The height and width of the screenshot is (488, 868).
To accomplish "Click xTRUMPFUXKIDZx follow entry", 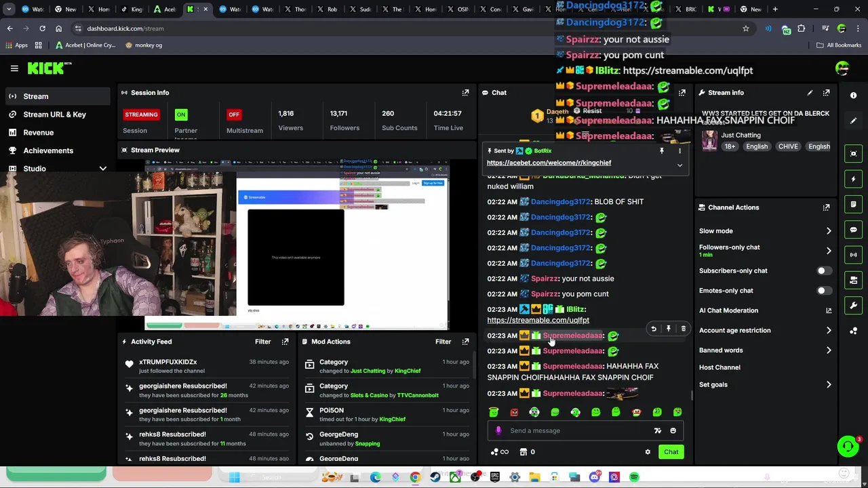I will 207,366.
